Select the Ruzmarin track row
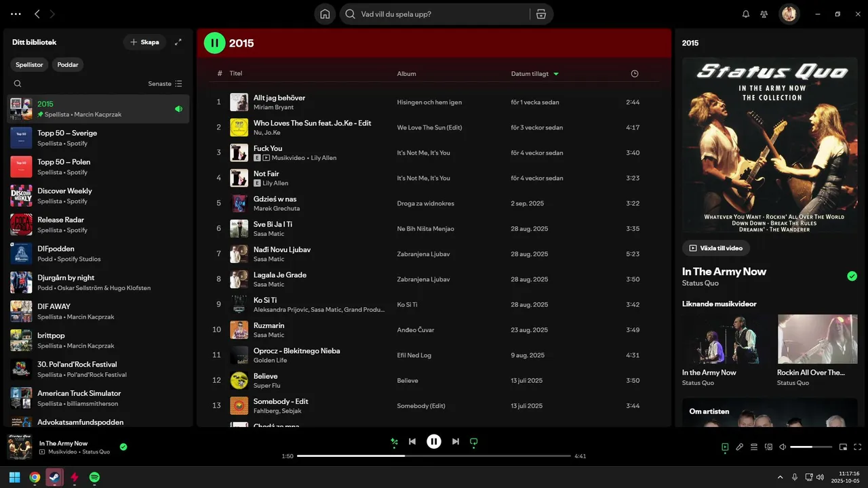The image size is (868, 488). pyautogui.click(x=434, y=330)
